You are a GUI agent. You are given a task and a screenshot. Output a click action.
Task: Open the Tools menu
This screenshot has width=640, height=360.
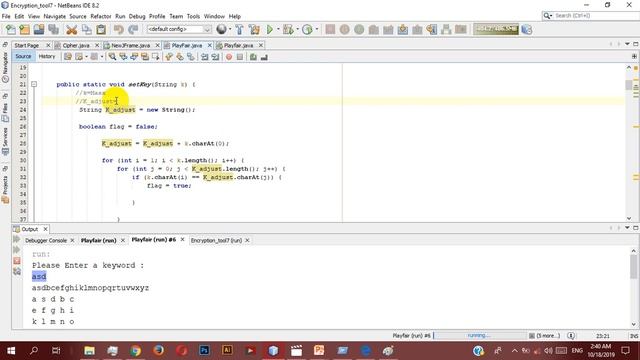tap(193, 16)
